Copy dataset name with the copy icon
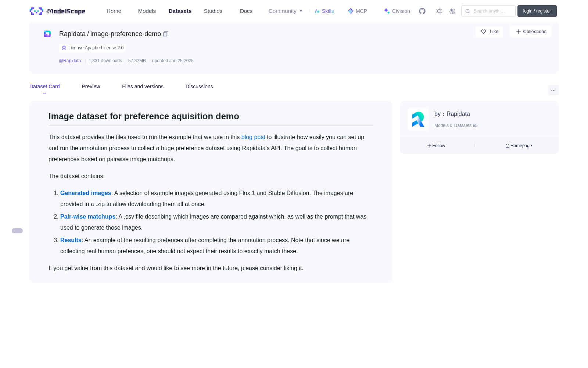The height and width of the screenshot is (368, 588). click(166, 34)
